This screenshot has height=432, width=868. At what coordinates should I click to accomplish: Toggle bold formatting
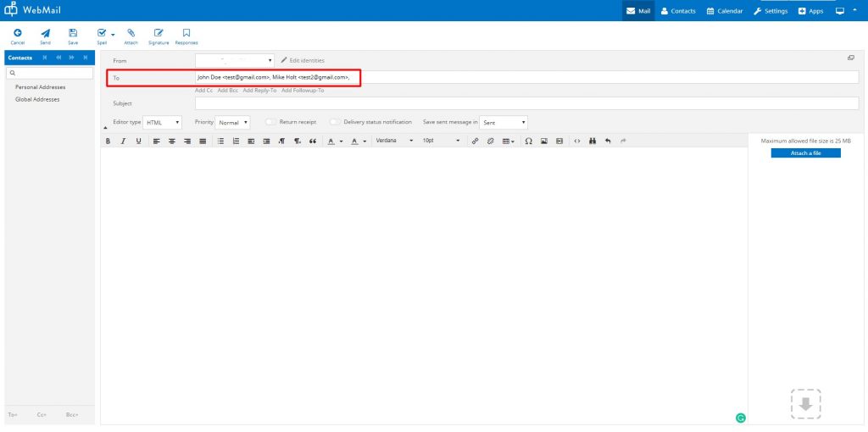coord(108,141)
